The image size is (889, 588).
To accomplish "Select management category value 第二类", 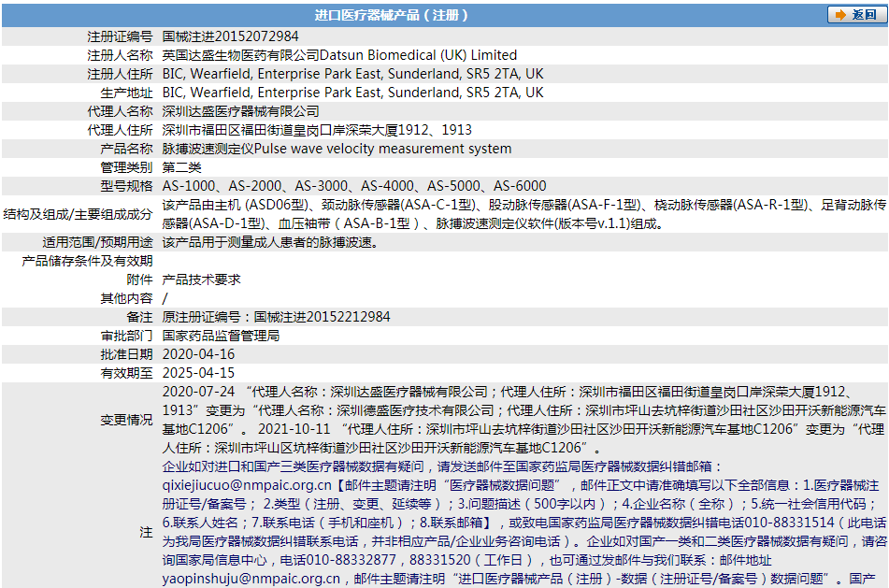I will click(181, 167).
